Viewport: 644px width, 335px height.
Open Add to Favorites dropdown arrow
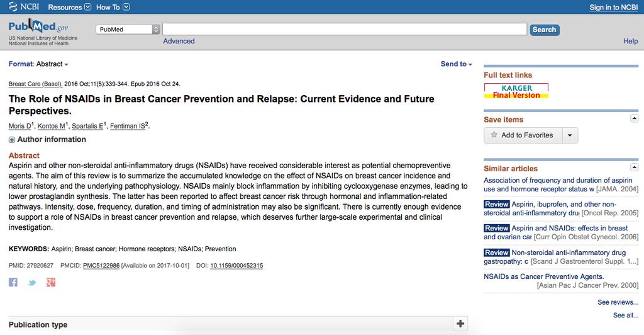pos(570,135)
